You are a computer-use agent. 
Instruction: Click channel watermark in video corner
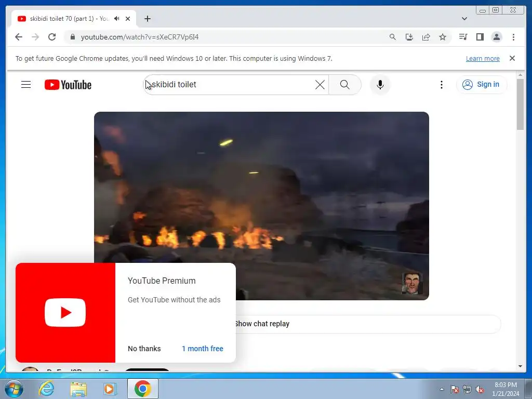click(x=412, y=282)
